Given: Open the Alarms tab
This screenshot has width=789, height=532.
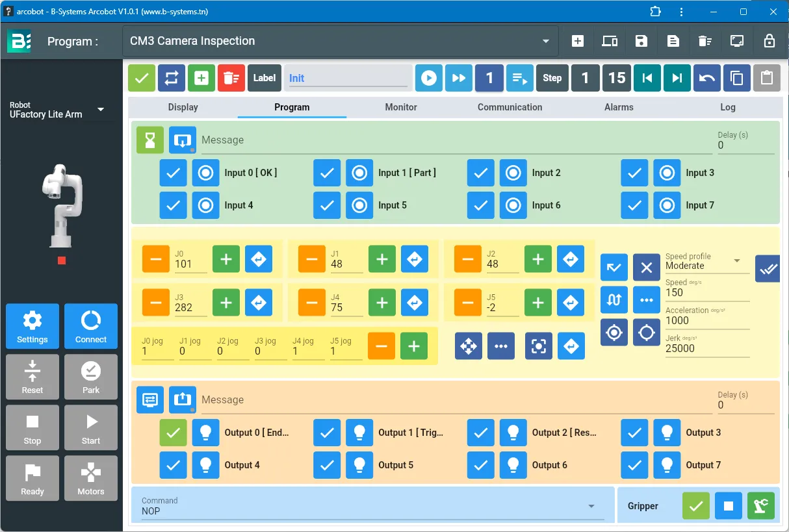Looking at the screenshot, I should click(x=619, y=107).
